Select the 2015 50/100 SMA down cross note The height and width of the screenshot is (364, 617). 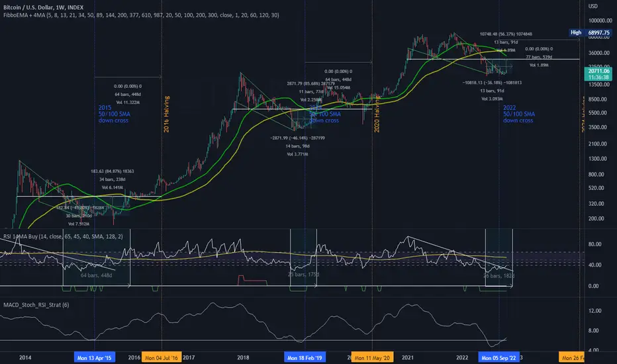(x=114, y=114)
